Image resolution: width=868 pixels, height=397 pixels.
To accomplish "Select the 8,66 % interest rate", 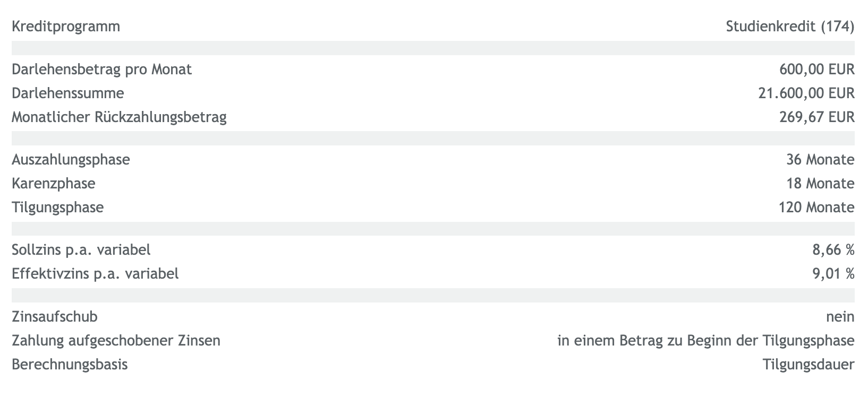I will point(833,249).
